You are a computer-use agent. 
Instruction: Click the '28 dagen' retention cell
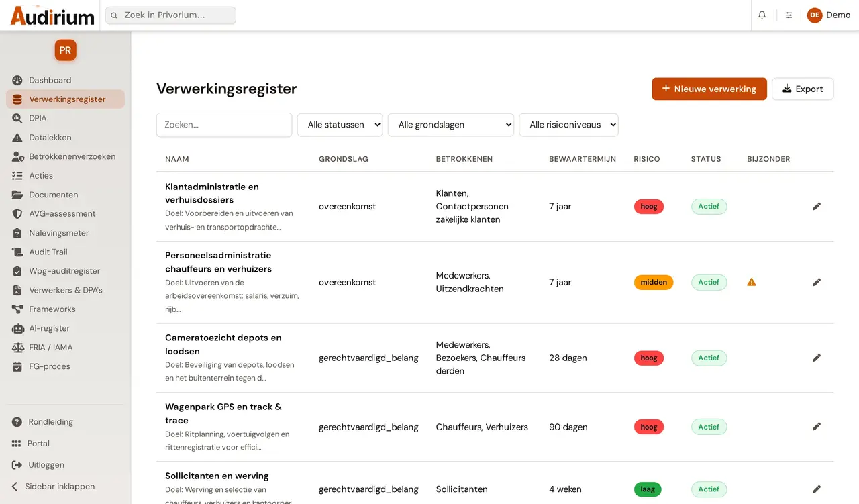coord(568,358)
